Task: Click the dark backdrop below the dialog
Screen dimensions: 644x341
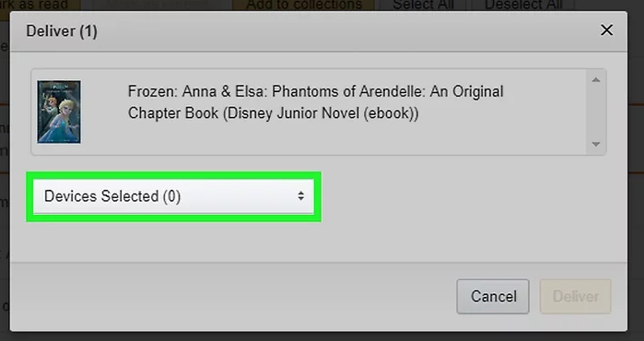Action: coord(322,336)
